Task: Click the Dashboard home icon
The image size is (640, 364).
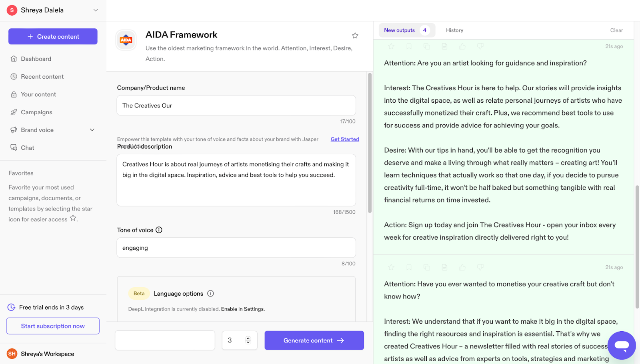Action: point(14,59)
